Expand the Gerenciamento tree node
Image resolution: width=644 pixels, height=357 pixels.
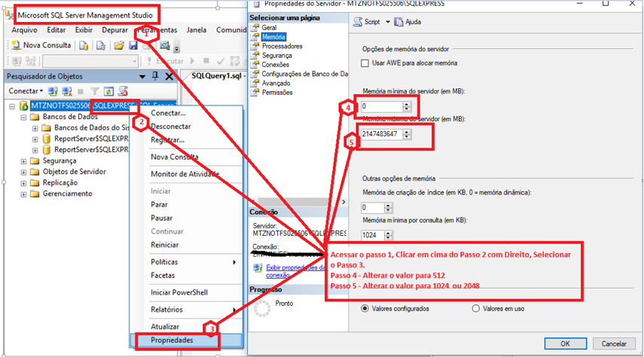(23, 194)
